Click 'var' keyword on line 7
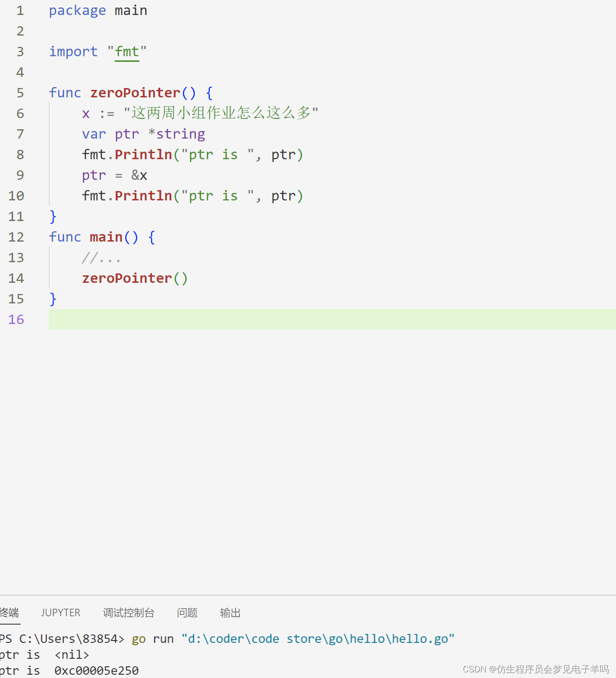Screen dimensions: 616x678 click(94, 134)
